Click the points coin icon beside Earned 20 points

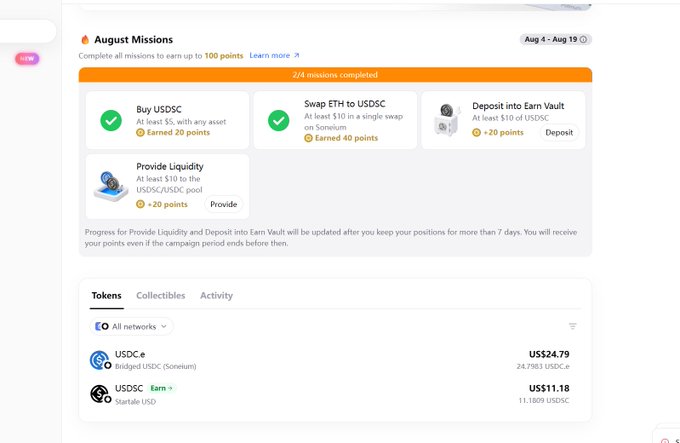140,133
